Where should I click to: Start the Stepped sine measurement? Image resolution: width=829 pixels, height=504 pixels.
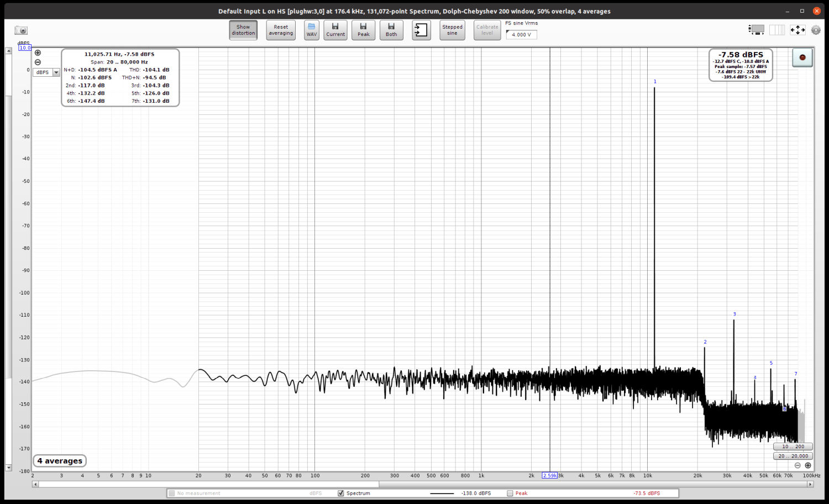click(x=452, y=30)
